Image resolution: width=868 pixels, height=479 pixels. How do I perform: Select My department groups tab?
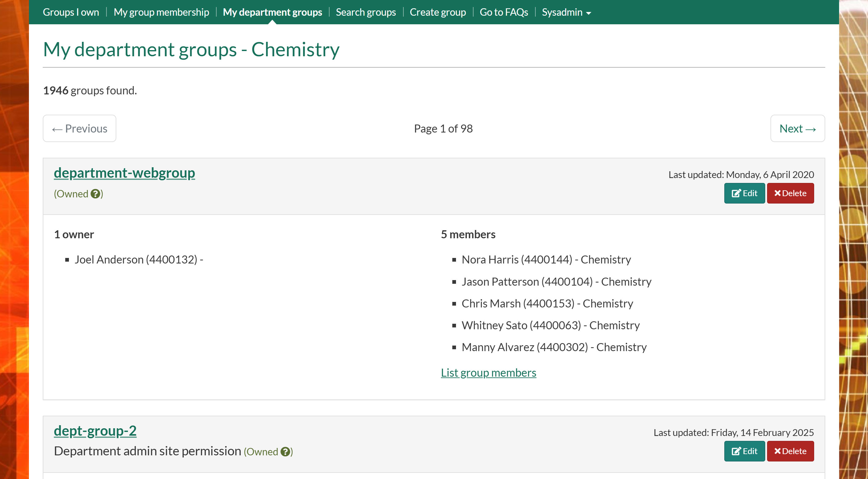point(272,13)
